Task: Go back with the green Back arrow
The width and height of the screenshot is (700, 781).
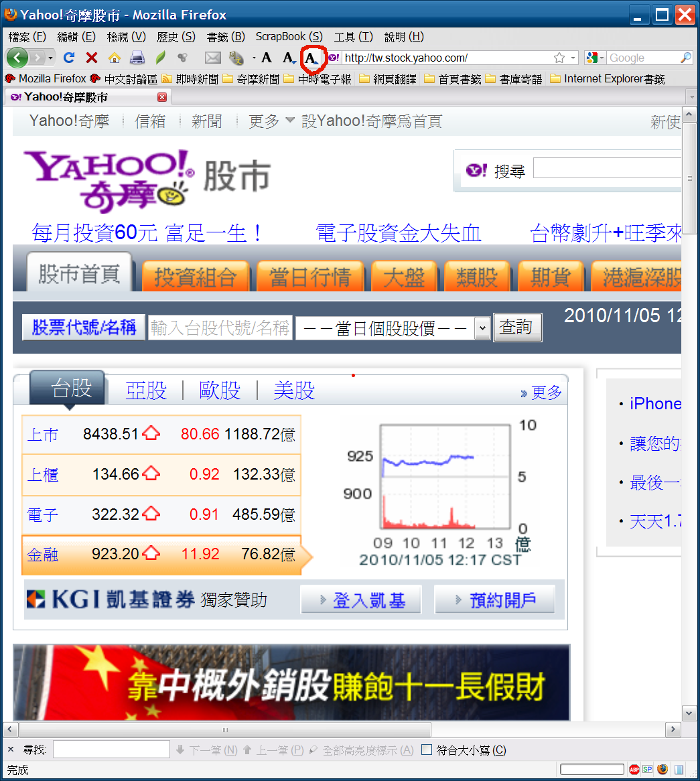Action: coord(17,58)
